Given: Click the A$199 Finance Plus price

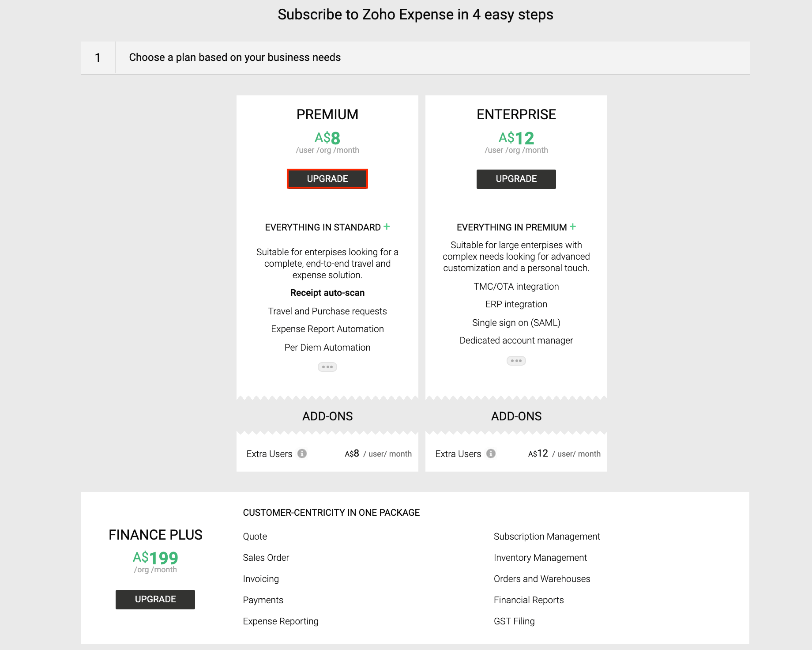Looking at the screenshot, I should click(155, 558).
